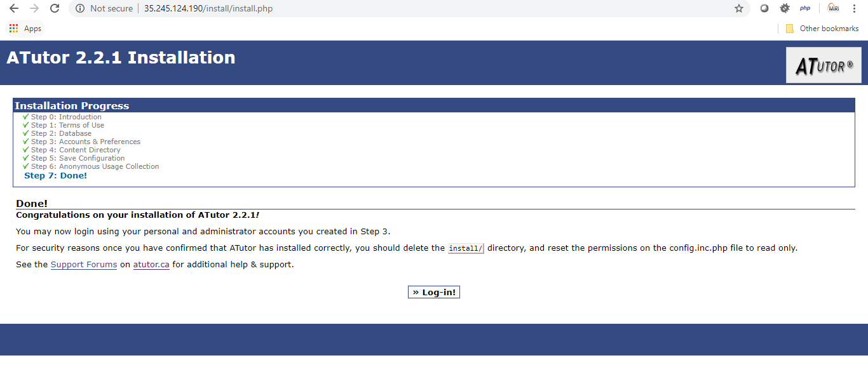Click the MIRI profile icon

pos(833,8)
